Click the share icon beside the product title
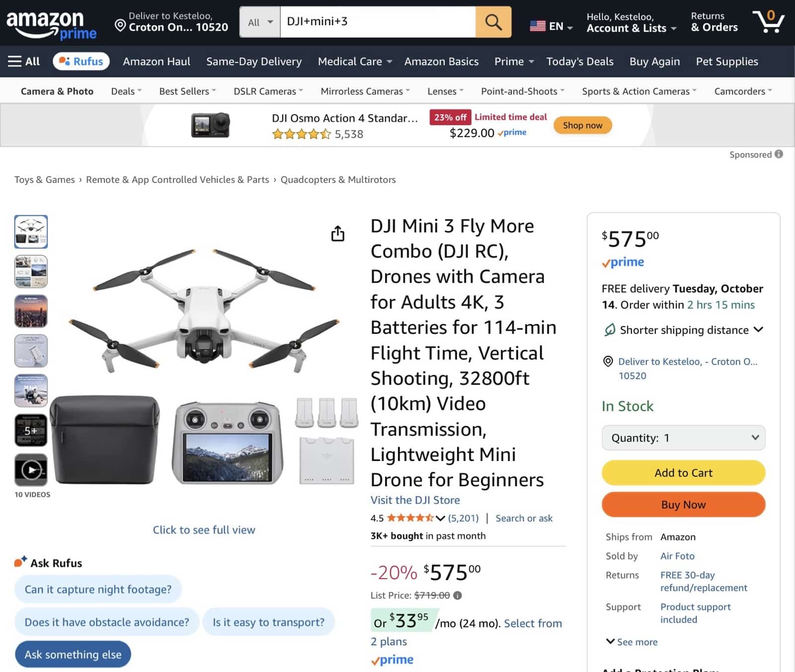Image resolution: width=795 pixels, height=672 pixels. tap(337, 233)
